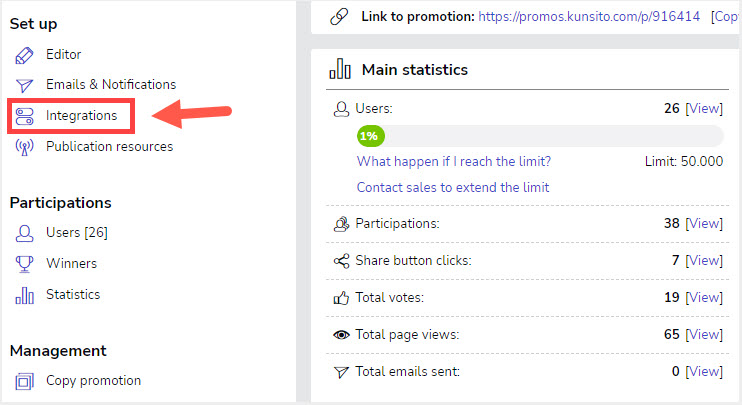The width and height of the screenshot is (742, 405).
Task: Click the Emails & Notifications paper plane icon
Action: (x=24, y=85)
